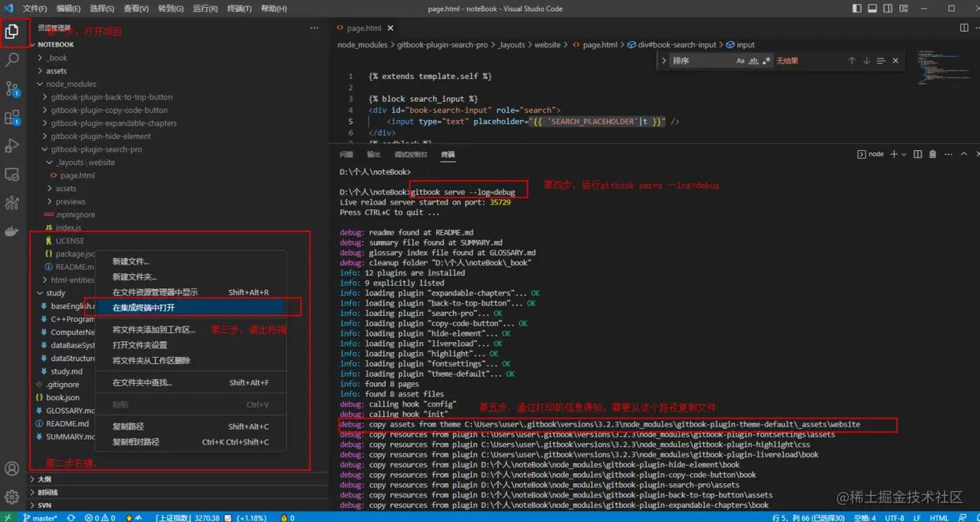Toggle Match Case in find widget

coord(741,61)
